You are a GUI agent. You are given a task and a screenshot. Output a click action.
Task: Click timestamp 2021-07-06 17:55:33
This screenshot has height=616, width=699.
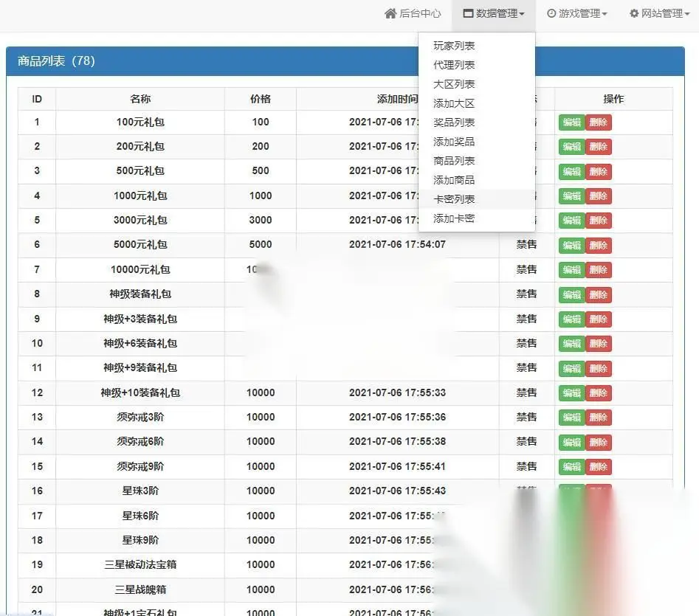click(x=397, y=392)
